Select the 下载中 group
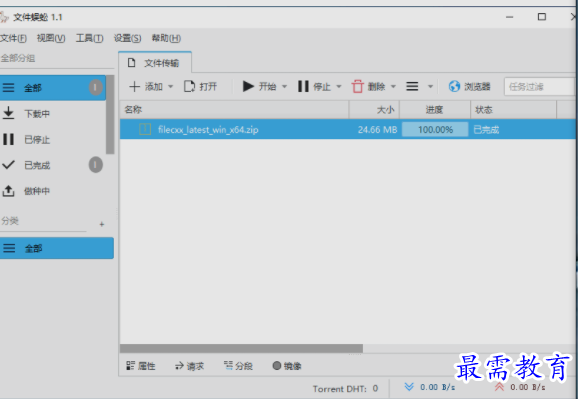 point(53,114)
